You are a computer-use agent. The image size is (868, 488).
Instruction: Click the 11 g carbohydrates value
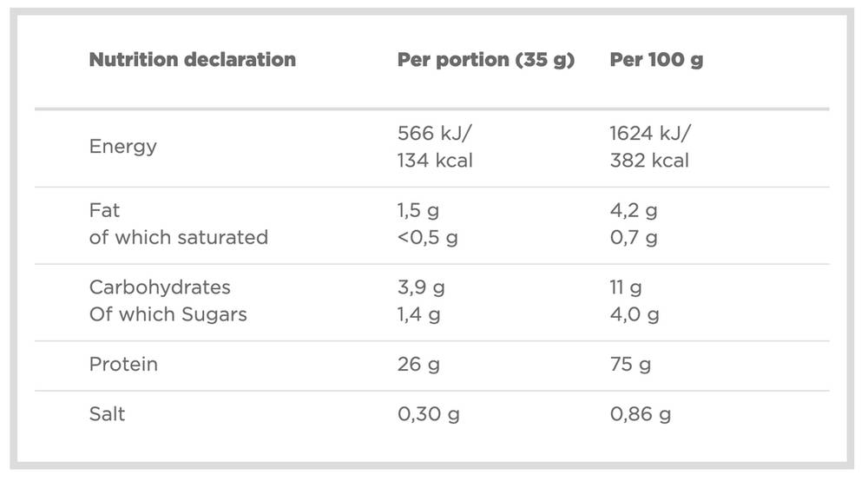(x=626, y=288)
